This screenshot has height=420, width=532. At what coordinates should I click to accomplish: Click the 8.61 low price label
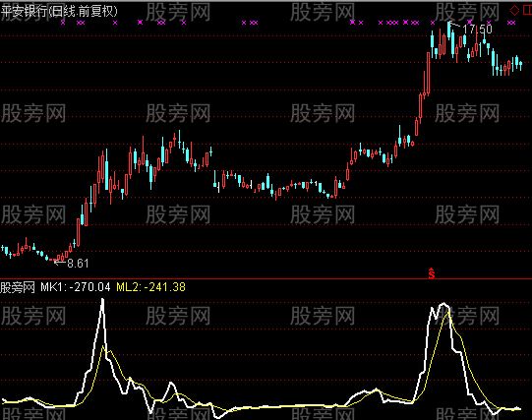click(78, 264)
